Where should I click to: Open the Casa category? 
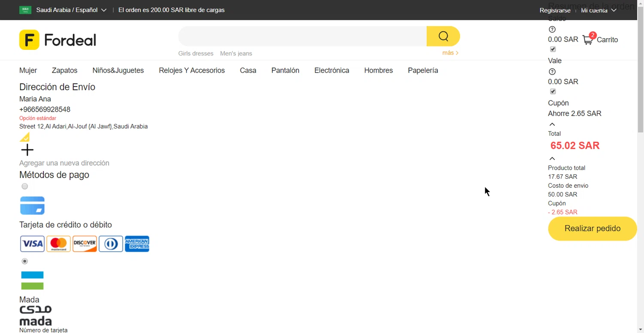[248, 70]
